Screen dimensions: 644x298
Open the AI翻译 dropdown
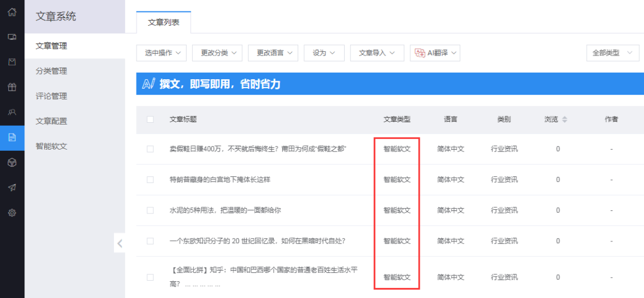(435, 53)
